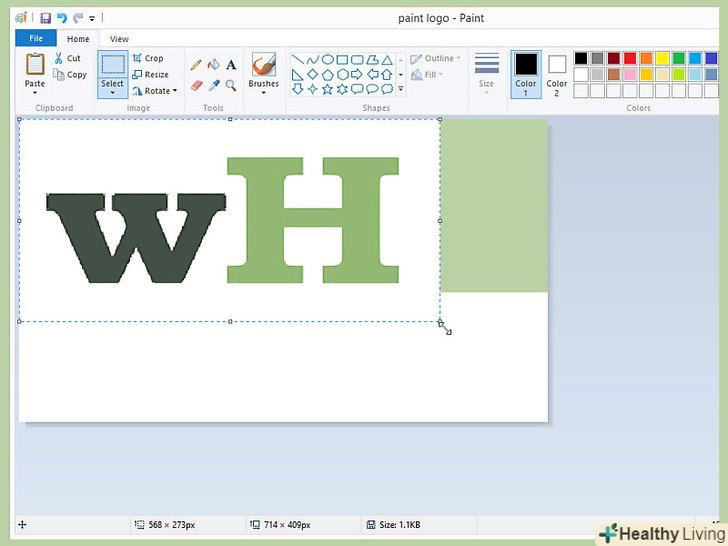This screenshot has height=546, width=728.
Task: Expand the Select dropdown arrow
Action: 113,93
